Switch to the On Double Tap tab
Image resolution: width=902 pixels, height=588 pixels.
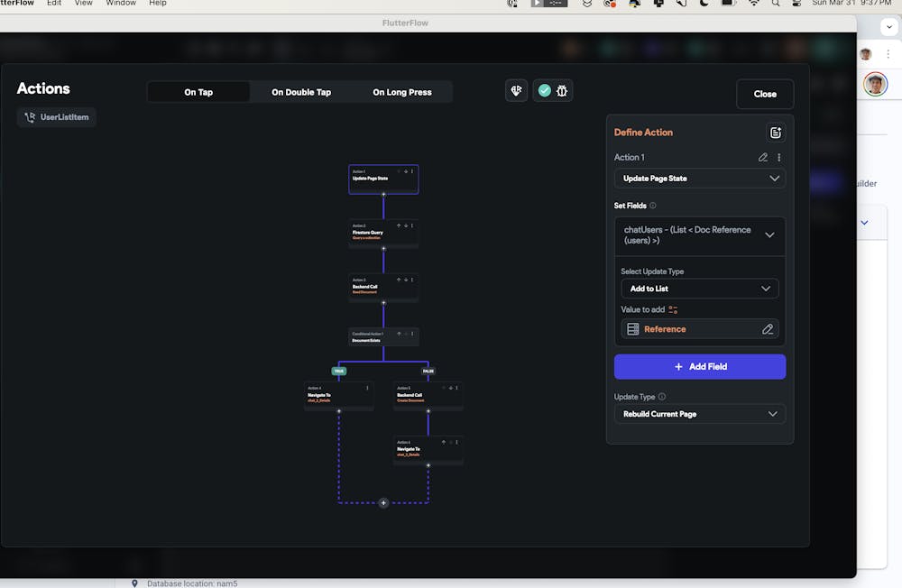click(x=301, y=92)
